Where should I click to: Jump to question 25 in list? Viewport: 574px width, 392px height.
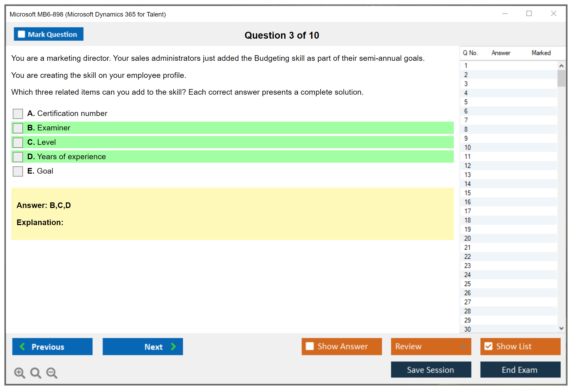(x=468, y=284)
